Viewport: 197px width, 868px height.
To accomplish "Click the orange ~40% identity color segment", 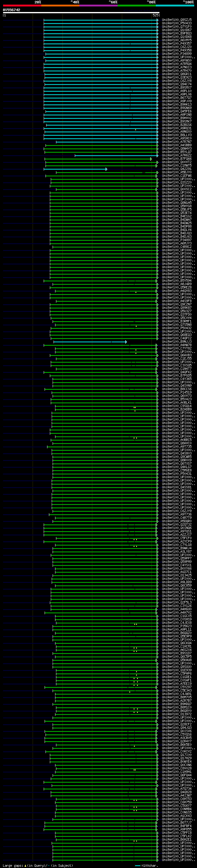I will [x=60, y=6].
